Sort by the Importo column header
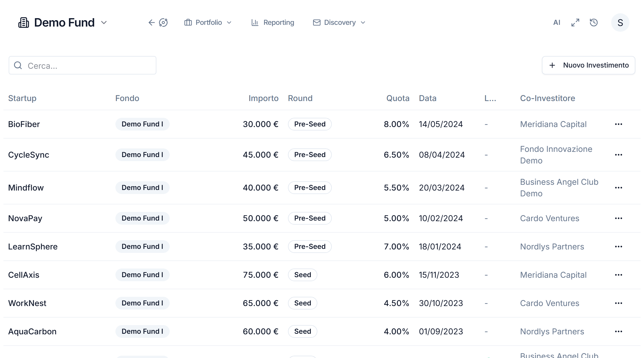The height and width of the screenshot is (358, 644). coord(263,98)
